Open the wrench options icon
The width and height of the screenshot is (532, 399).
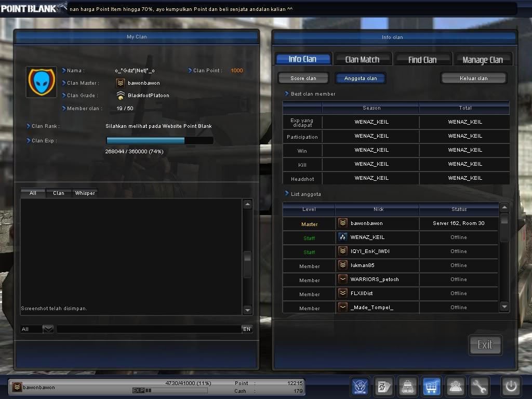point(479,386)
